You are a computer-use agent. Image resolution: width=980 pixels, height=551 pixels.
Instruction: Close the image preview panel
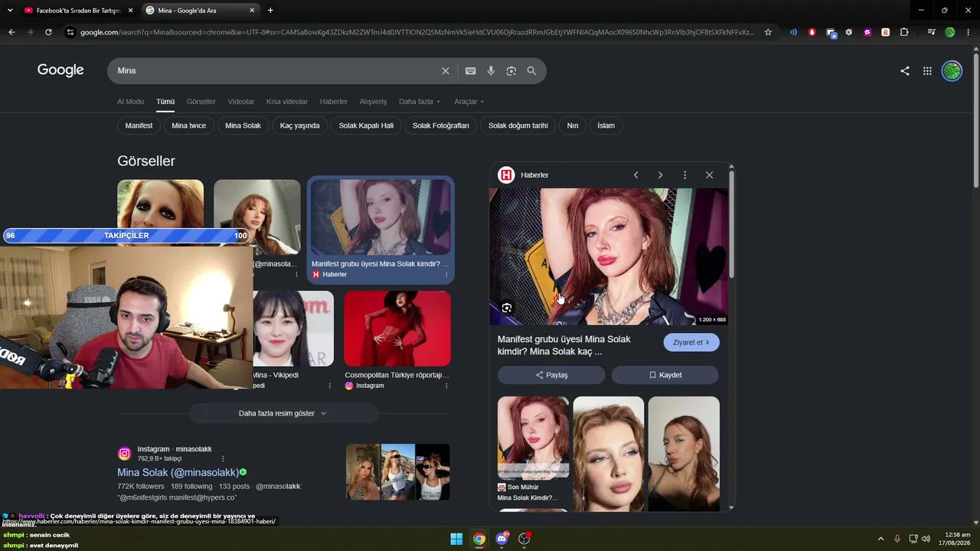click(709, 175)
